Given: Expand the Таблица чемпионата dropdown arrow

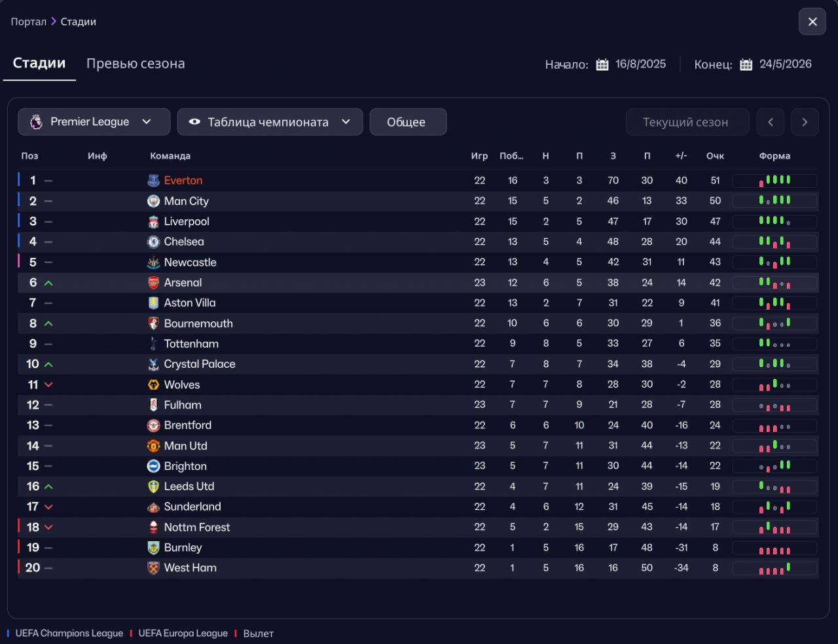Looking at the screenshot, I should click(x=346, y=122).
